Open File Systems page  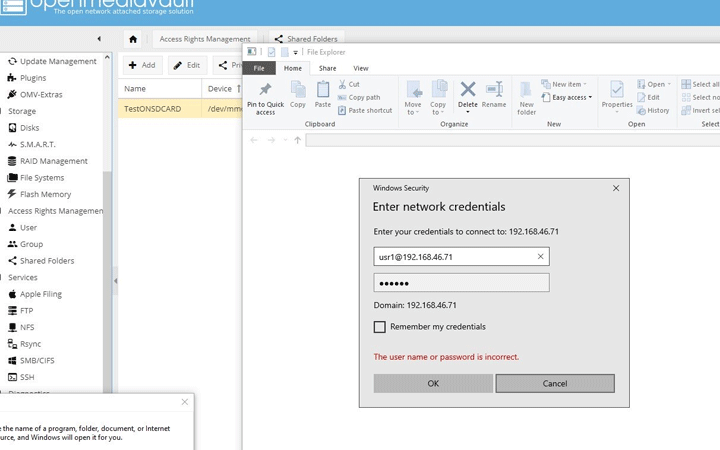[36, 178]
